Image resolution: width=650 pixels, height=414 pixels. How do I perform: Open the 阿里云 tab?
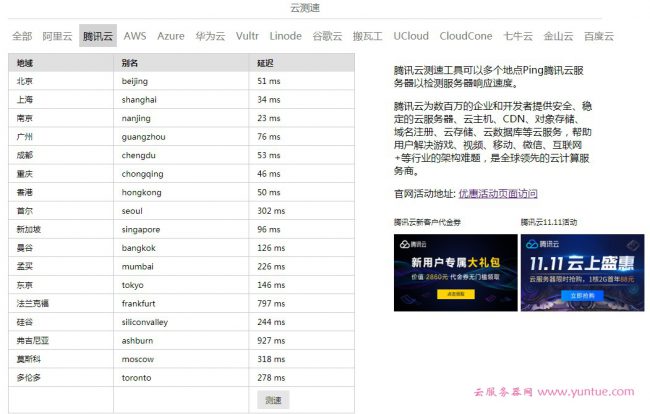(57, 36)
